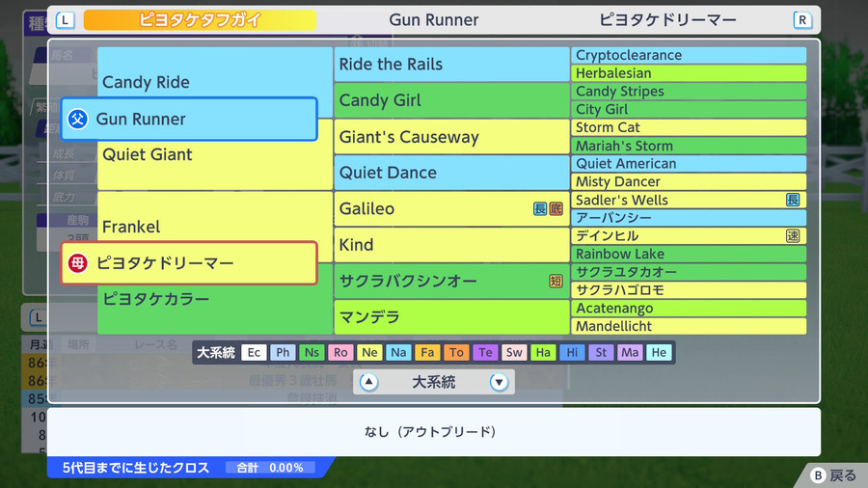Click アーバンシー in the fourth generation
The width and height of the screenshot is (868, 488).
689,218
